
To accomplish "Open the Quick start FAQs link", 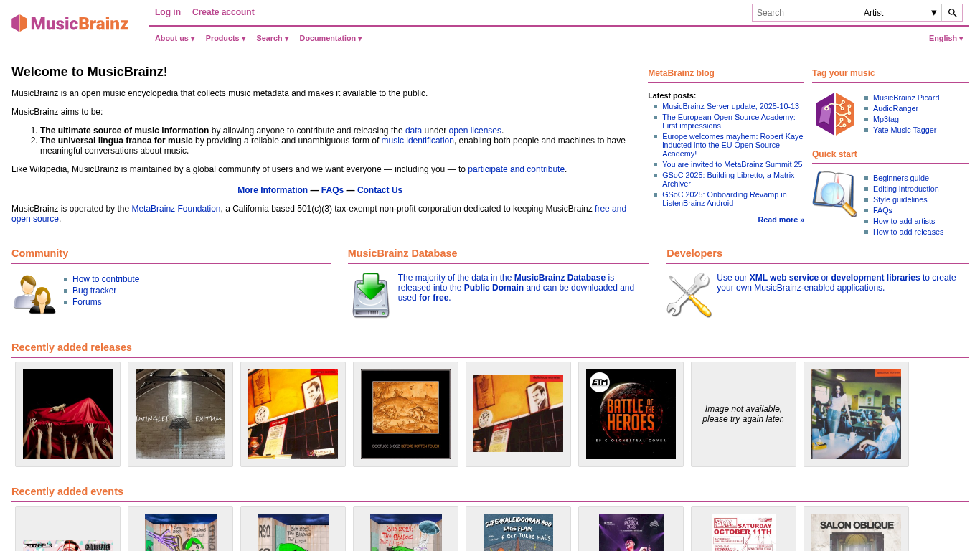I will (x=882, y=210).
